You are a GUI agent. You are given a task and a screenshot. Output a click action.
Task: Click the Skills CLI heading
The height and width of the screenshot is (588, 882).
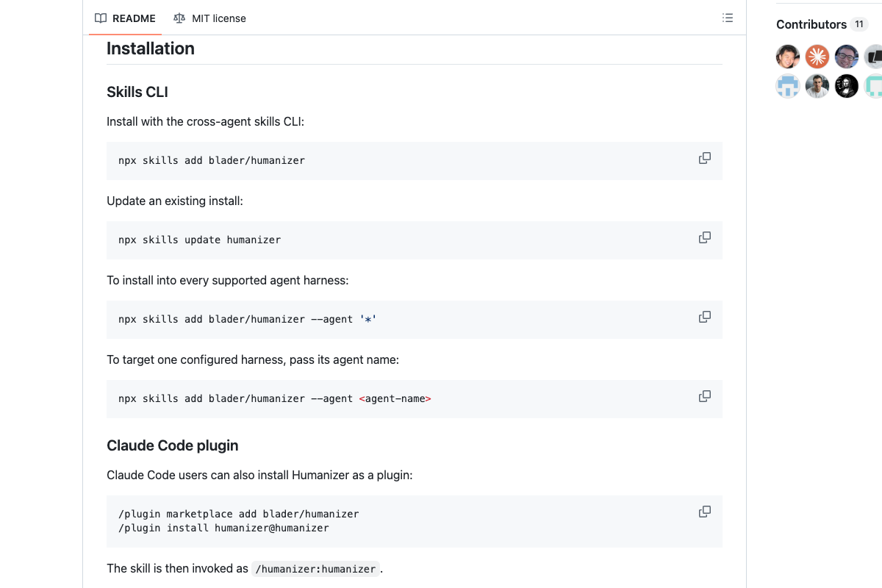(137, 92)
